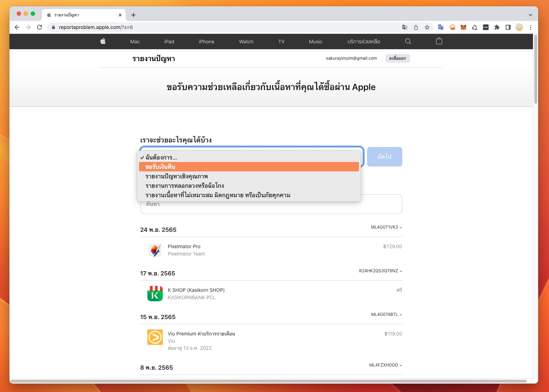Expand order ML4G0T1VK3 details

386,227
